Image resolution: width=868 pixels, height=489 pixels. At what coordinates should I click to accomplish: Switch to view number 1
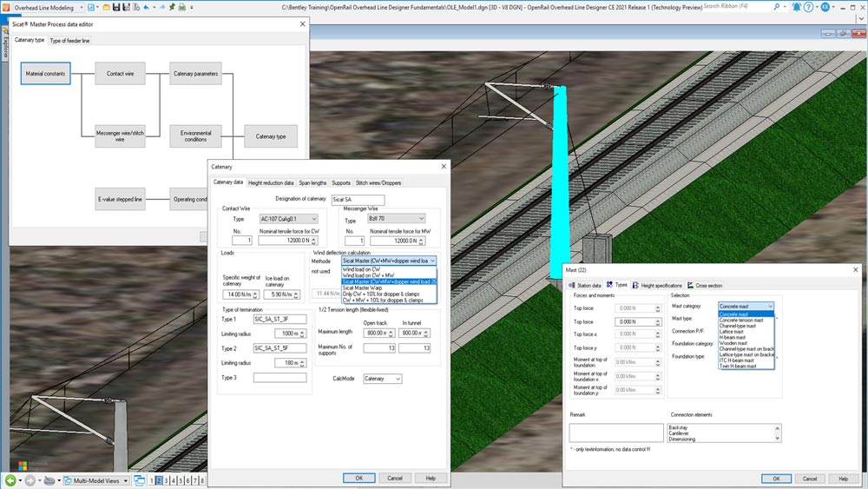pyautogui.click(x=152, y=480)
